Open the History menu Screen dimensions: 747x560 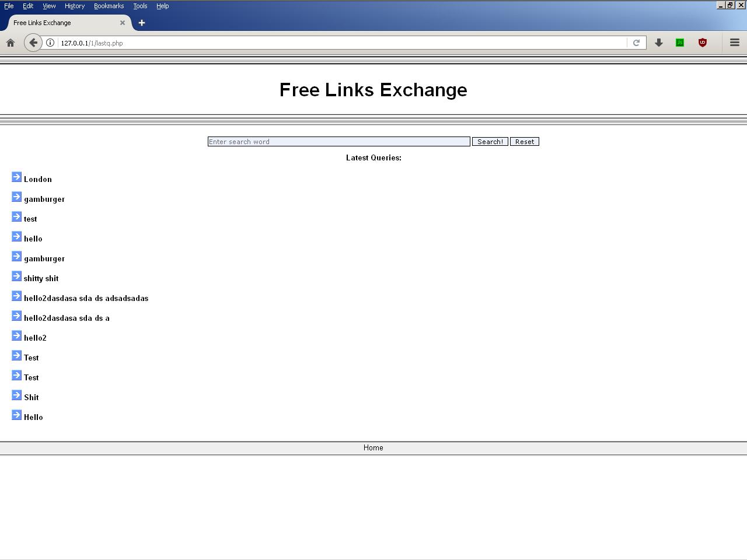point(75,6)
